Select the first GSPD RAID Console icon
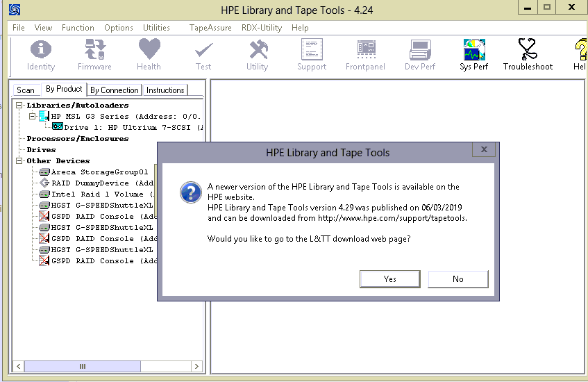 (x=44, y=216)
